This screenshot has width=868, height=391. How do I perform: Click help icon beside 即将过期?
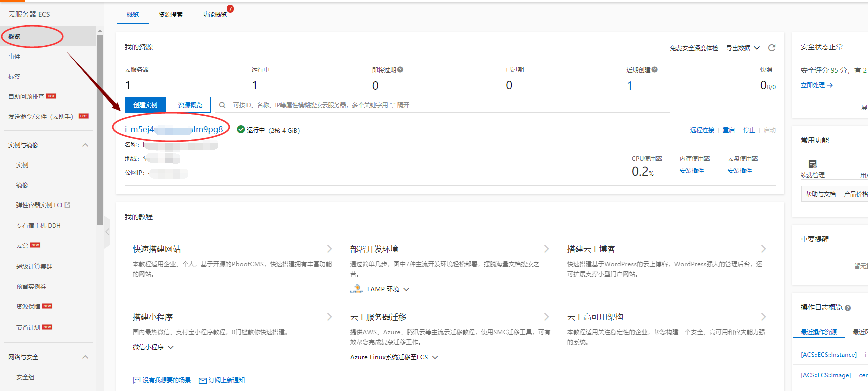pos(400,70)
